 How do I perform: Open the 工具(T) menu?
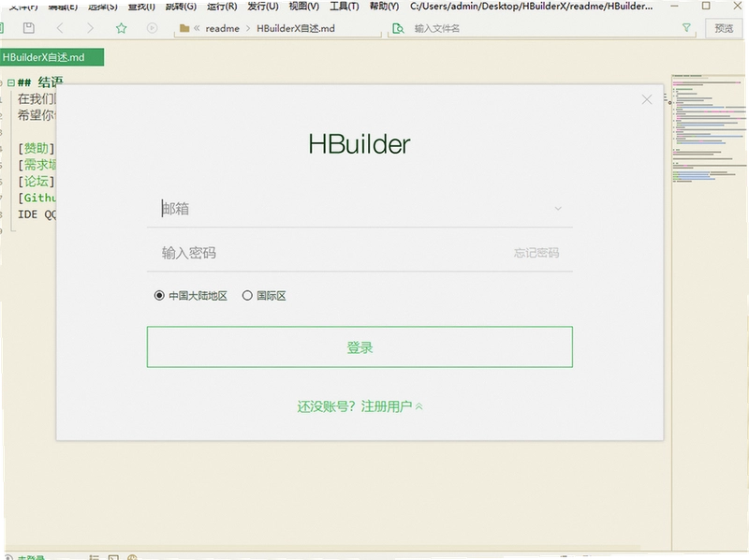pyautogui.click(x=344, y=7)
